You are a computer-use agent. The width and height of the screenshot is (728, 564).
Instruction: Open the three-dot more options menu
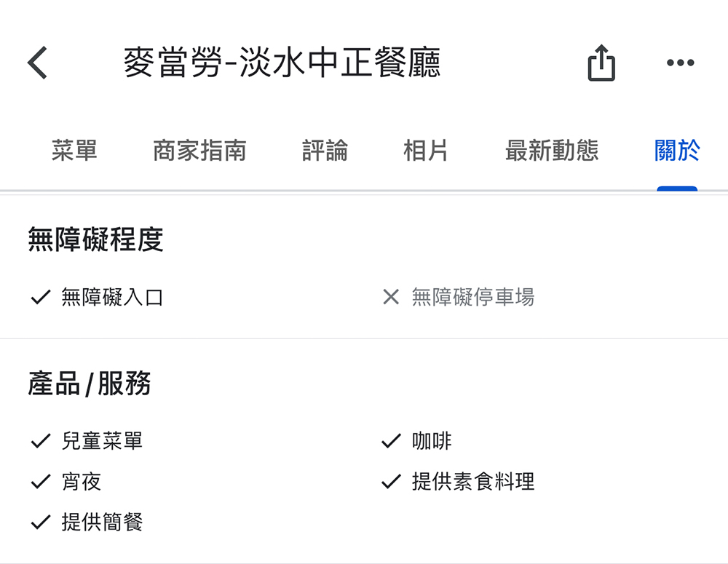pyautogui.click(x=680, y=63)
